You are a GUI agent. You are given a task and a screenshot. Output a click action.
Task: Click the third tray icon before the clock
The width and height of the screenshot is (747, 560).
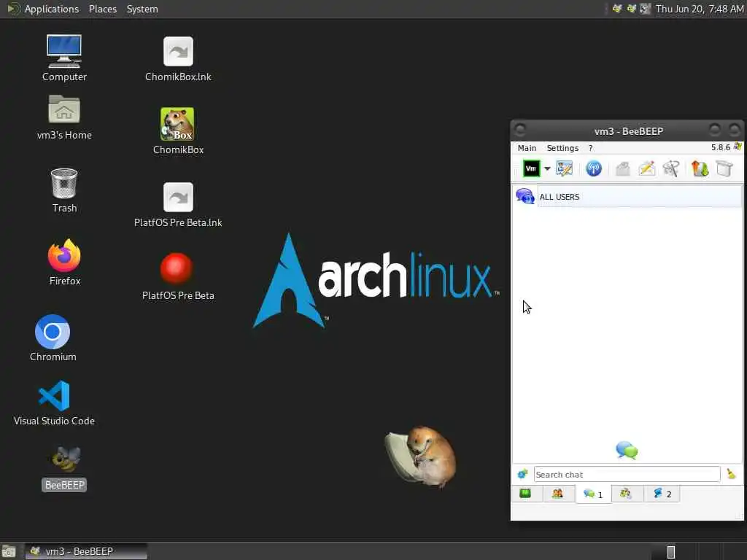(646, 9)
